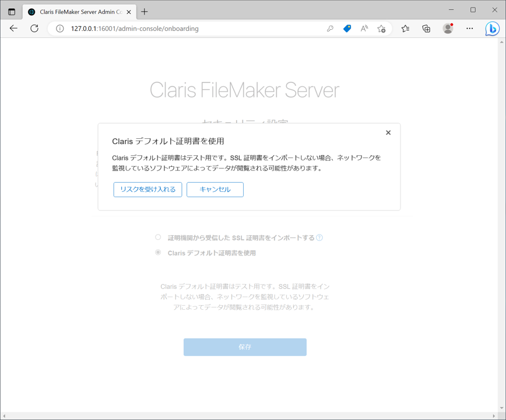Click the キャンセル button in dialog
506x420 pixels.
pyautogui.click(x=215, y=190)
